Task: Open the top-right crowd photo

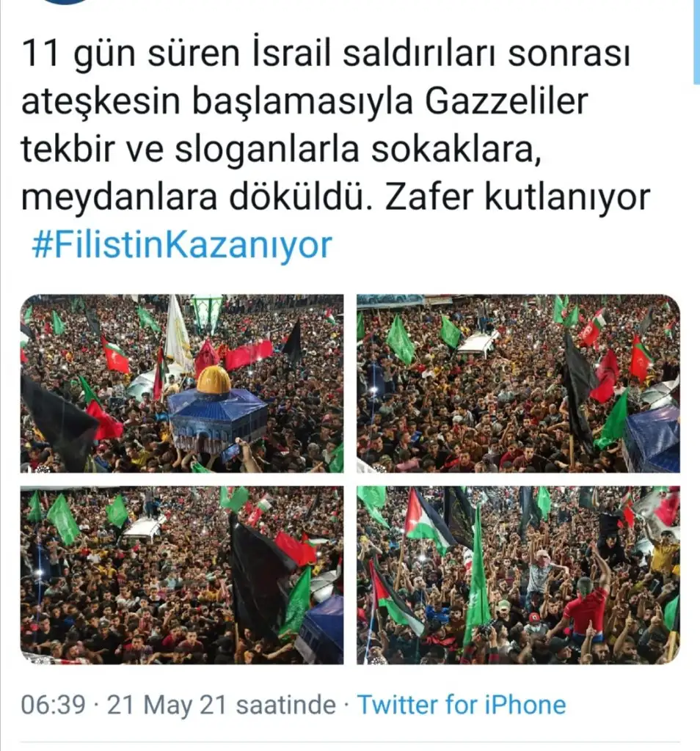Action: [x=519, y=384]
